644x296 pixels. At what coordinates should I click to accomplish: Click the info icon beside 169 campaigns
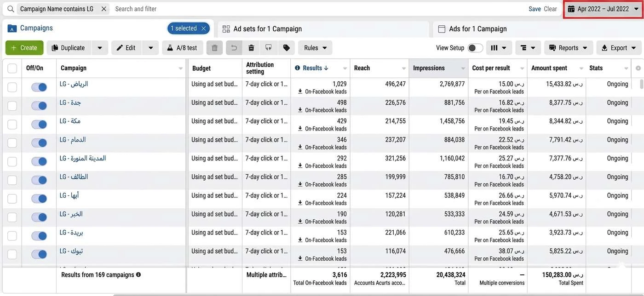pos(138,275)
